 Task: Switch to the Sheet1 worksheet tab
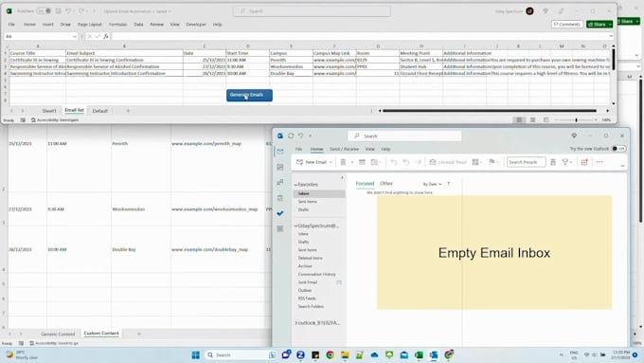pos(49,111)
